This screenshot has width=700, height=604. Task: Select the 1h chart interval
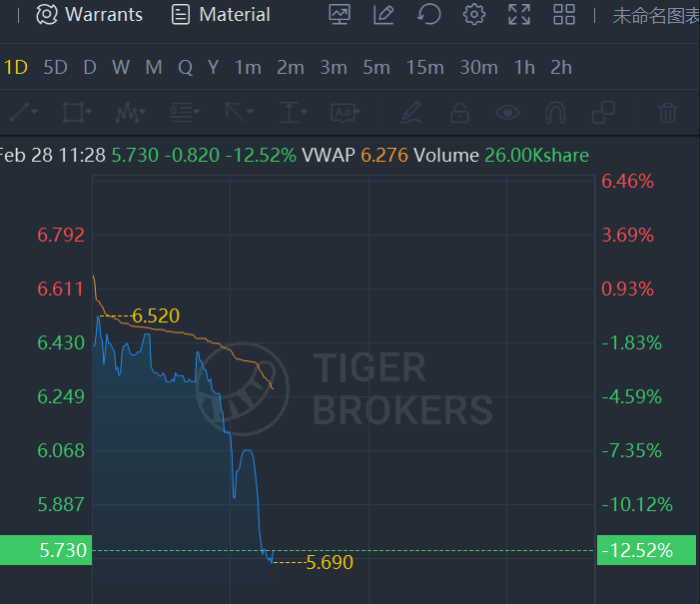(x=524, y=68)
